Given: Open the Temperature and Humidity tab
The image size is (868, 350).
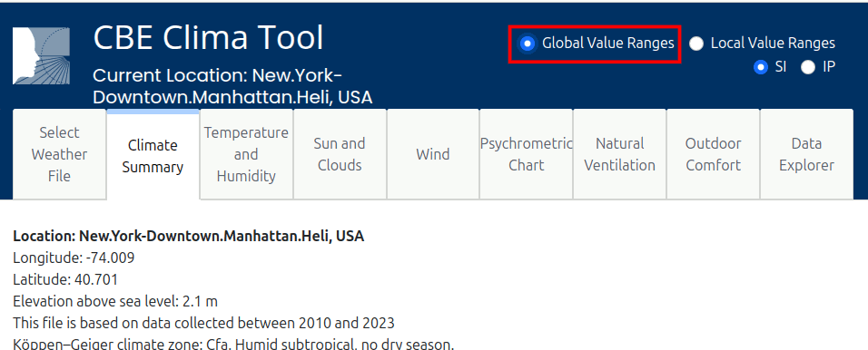Looking at the screenshot, I should click(246, 154).
